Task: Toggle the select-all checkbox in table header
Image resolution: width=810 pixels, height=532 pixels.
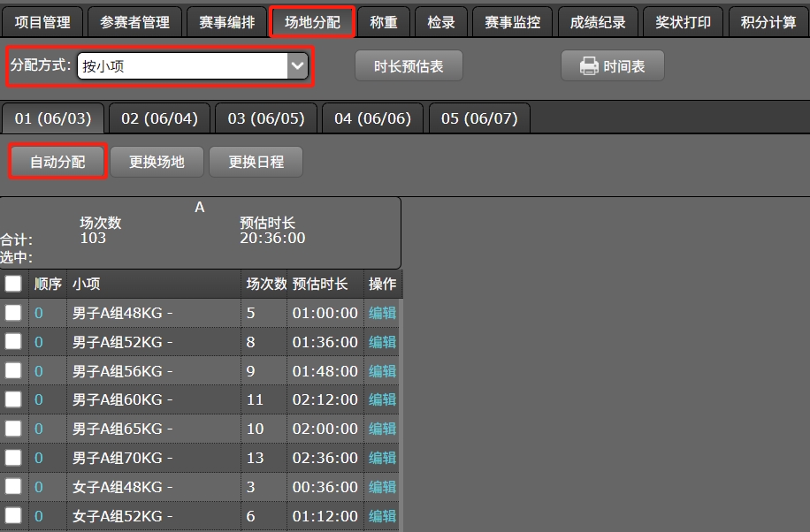Action: click(12, 284)
